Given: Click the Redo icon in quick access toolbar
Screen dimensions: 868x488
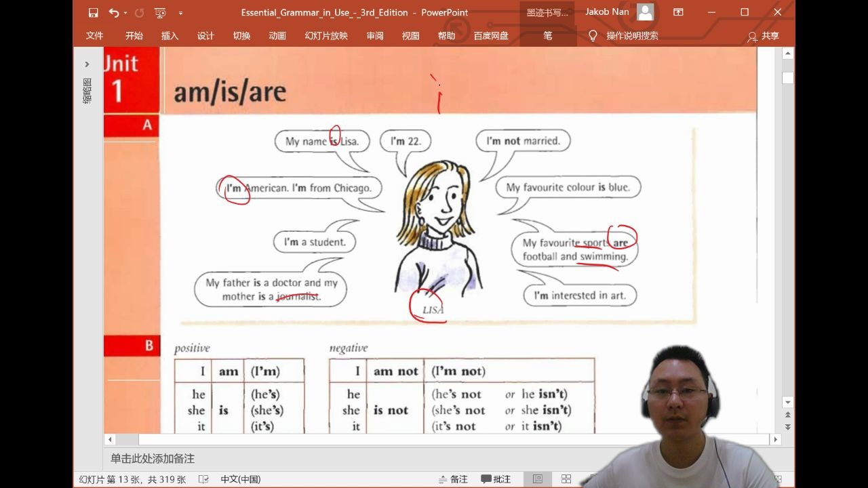Looking at the screenshot, I should pos(139,12).
